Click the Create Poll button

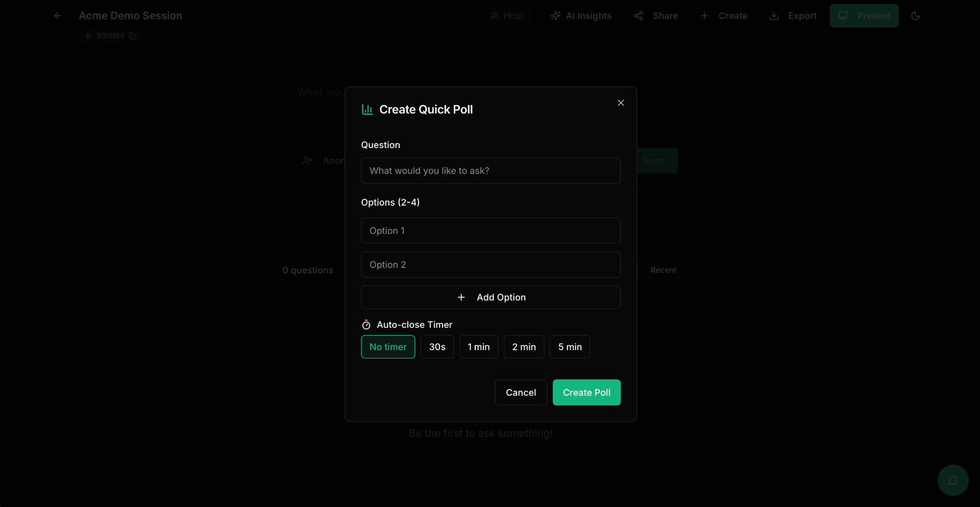[586, 392]
